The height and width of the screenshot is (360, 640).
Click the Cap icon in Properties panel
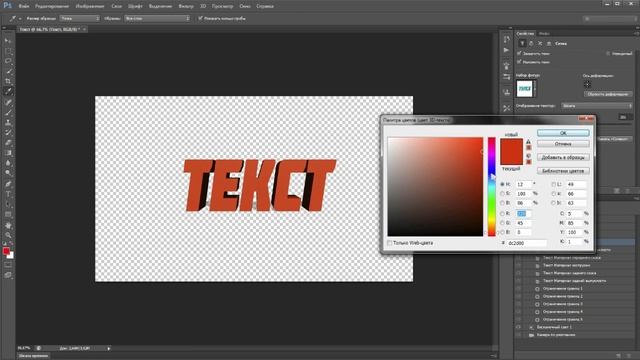pyautogui.click(x=540, y=43)
